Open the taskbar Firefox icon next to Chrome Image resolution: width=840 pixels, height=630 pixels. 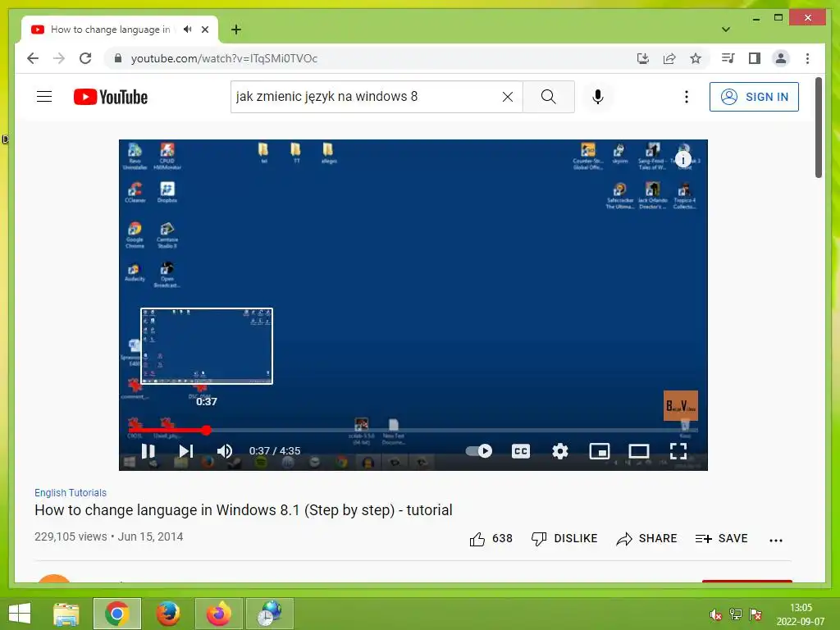tap(167, 614)
